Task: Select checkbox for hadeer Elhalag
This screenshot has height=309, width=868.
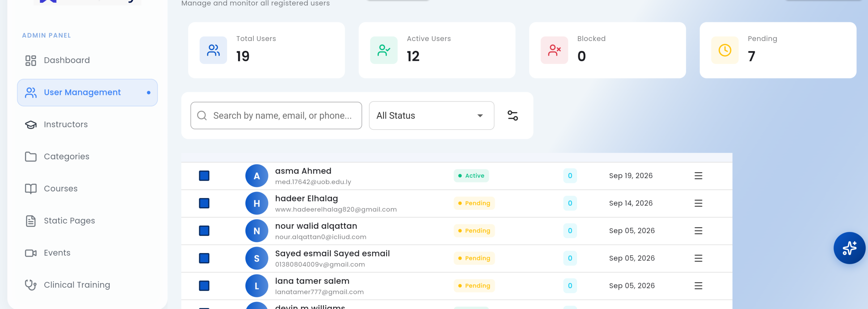Action: [x=204, y=203]
